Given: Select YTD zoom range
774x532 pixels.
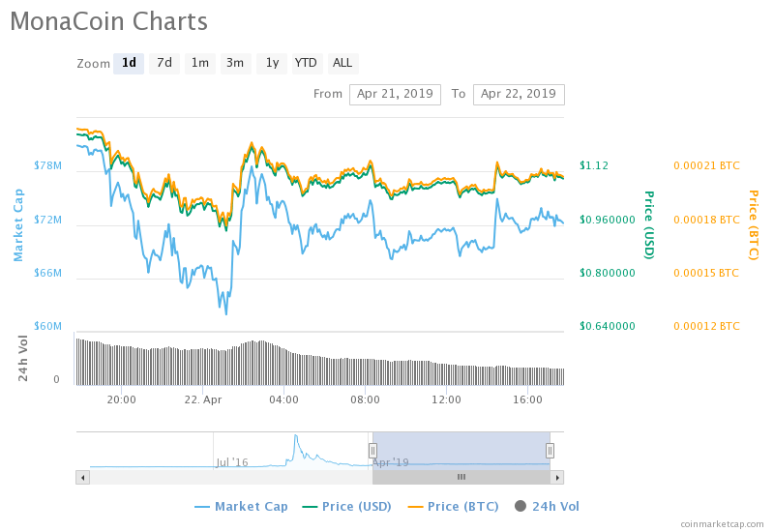Looking at the screenshot, I should click(306, 64).
